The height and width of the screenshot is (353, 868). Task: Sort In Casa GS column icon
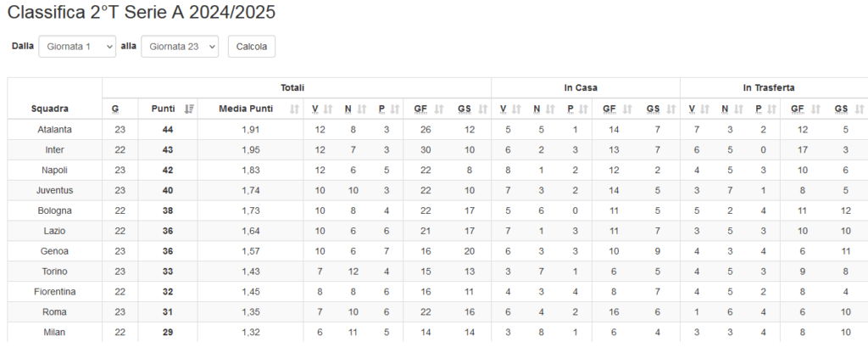pyautogui.click(x=671, y=109)
